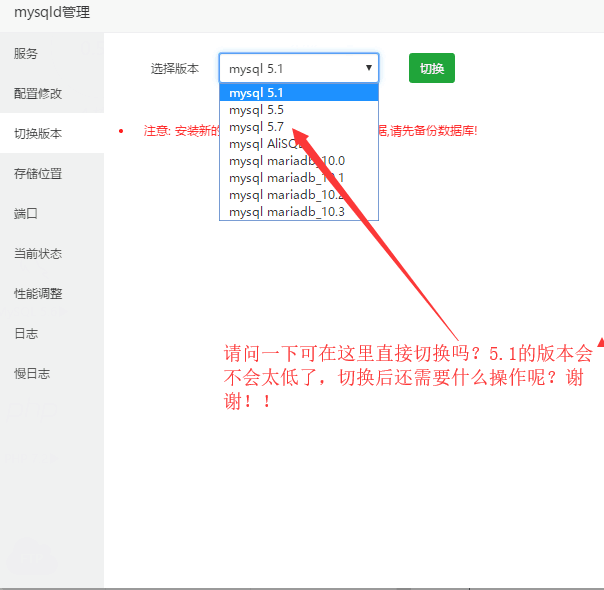Click the 选择版本 label text
Image resolution: width=604 pixels, height=590 pixels.
pos(174,69)
